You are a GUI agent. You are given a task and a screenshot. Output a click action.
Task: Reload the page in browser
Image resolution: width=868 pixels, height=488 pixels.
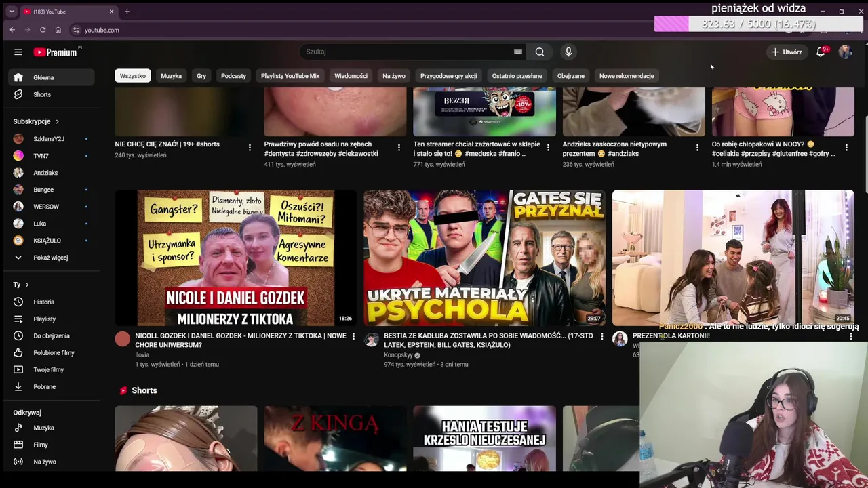(x=43, y=30)
